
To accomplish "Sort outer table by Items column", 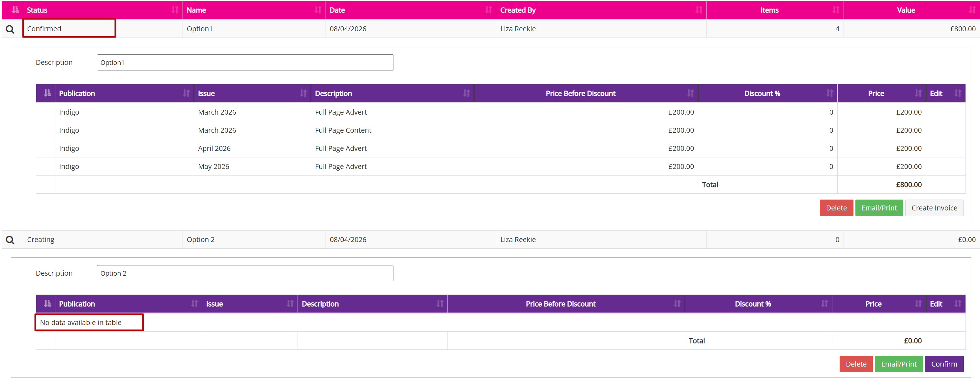I will click(775, 10).
